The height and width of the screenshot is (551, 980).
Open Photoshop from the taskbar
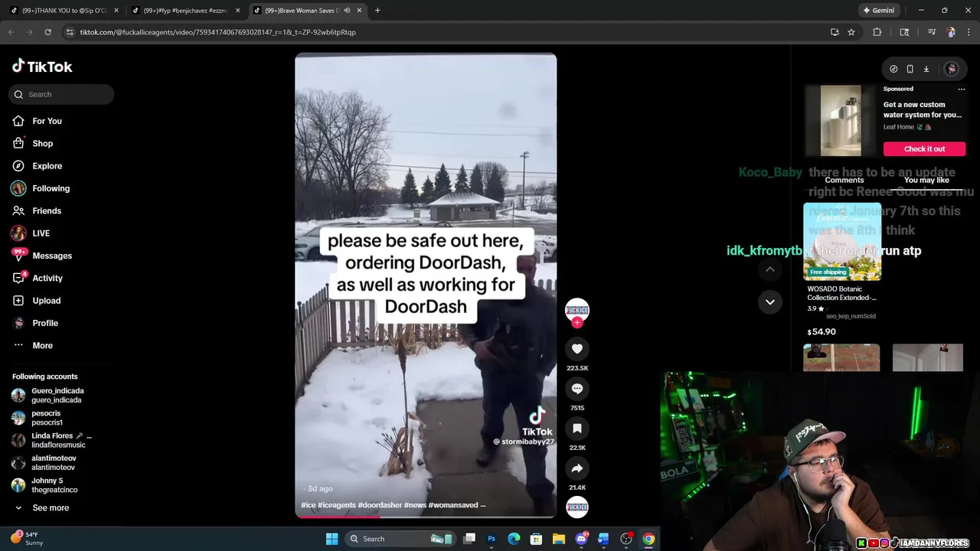[x=492, y=539]
